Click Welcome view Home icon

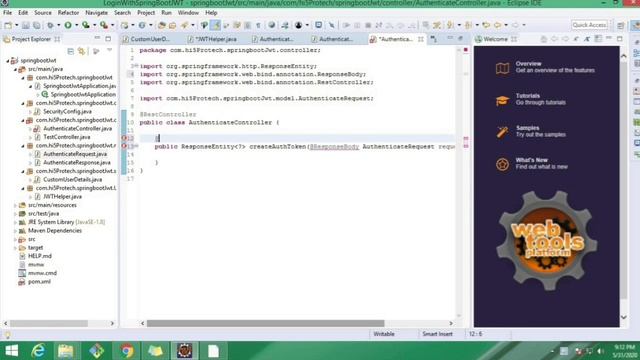click(x=543, y=39)
